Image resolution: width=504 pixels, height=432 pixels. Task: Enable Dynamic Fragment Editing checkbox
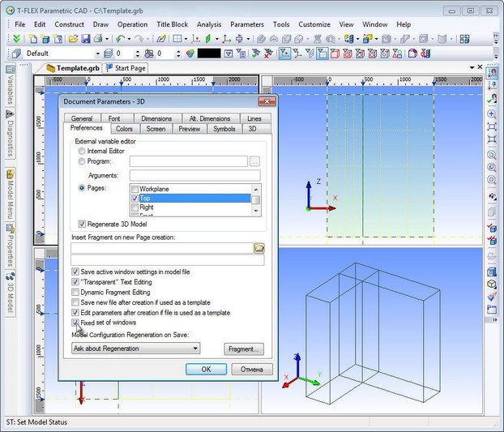click(75, 292)
